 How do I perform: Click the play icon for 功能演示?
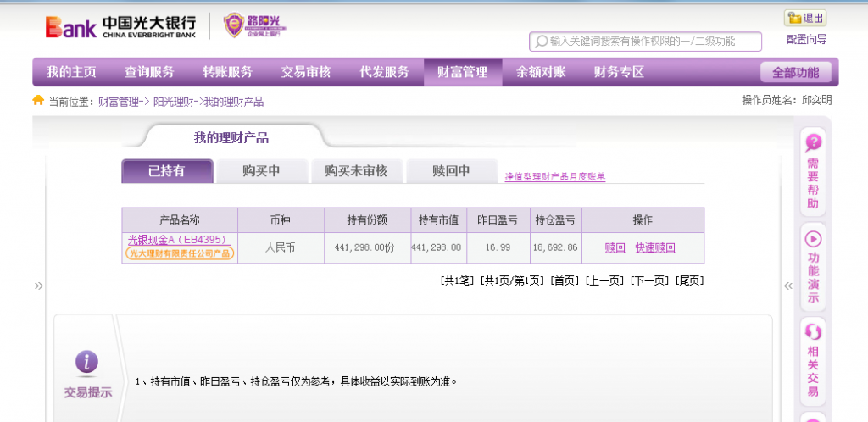click(813, 238)
